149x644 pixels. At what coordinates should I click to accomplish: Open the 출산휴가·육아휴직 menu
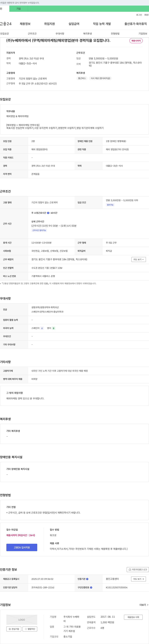(x=135, y=24)
